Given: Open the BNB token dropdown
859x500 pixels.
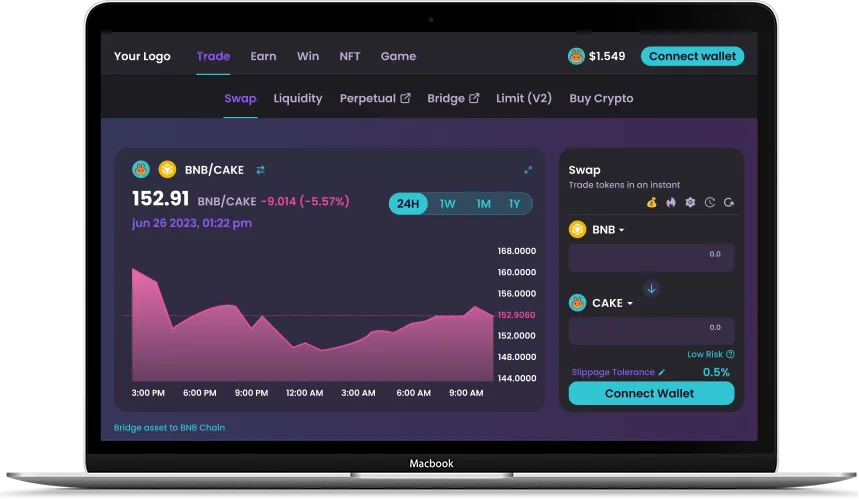Looking at the screenshot, I should point(608,230).
